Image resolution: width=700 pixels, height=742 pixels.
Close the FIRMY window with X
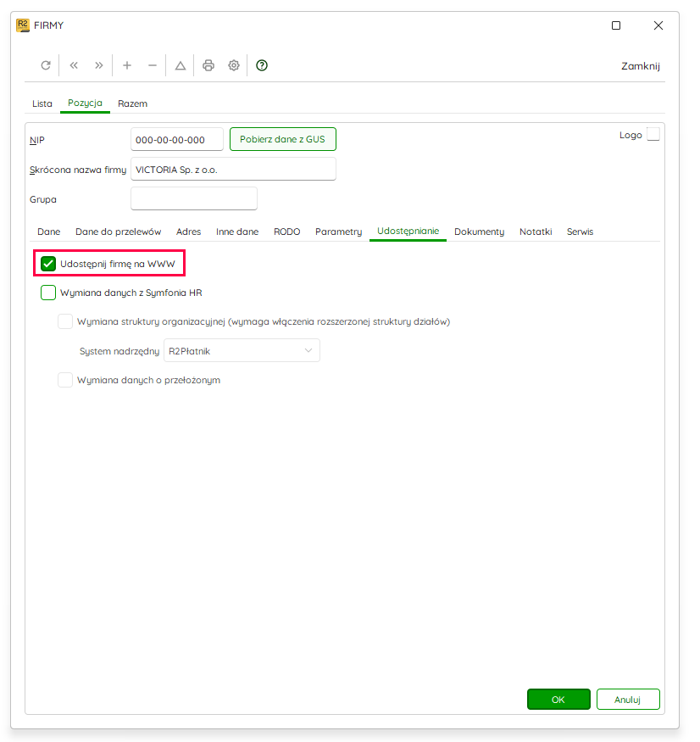658,25
